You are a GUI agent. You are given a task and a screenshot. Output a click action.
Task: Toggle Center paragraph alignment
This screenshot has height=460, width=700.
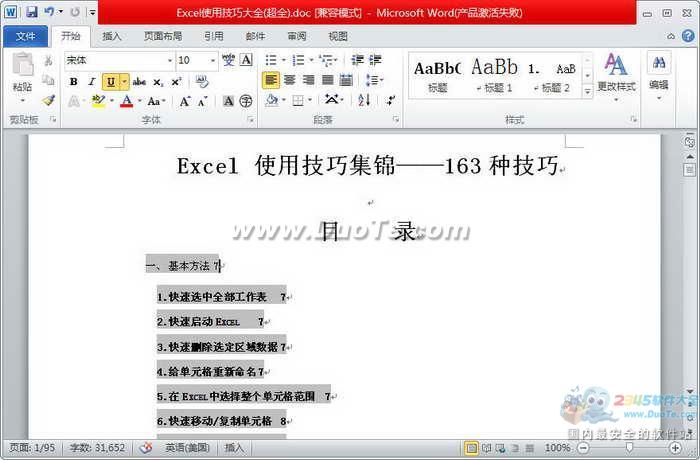click(x=290, y=80)
